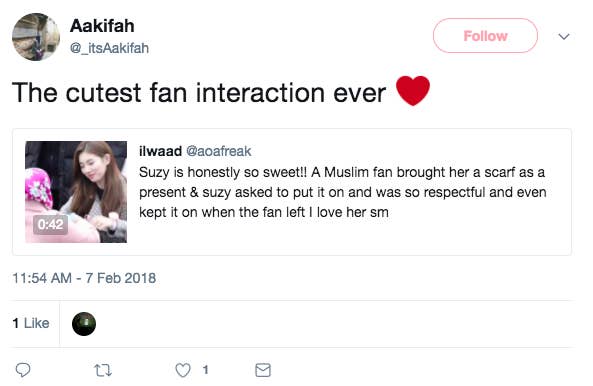The height and width of the screenshot is (386, 593).
Task: Follow the Aakifah account
Action: pyautogui.click(x=485, y=36)
